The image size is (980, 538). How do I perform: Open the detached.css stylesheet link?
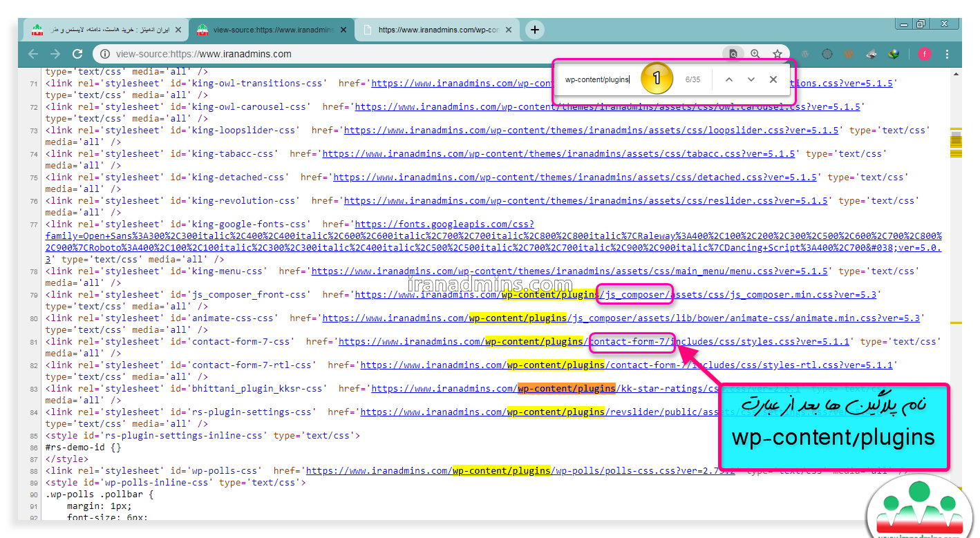pos(575,177)
